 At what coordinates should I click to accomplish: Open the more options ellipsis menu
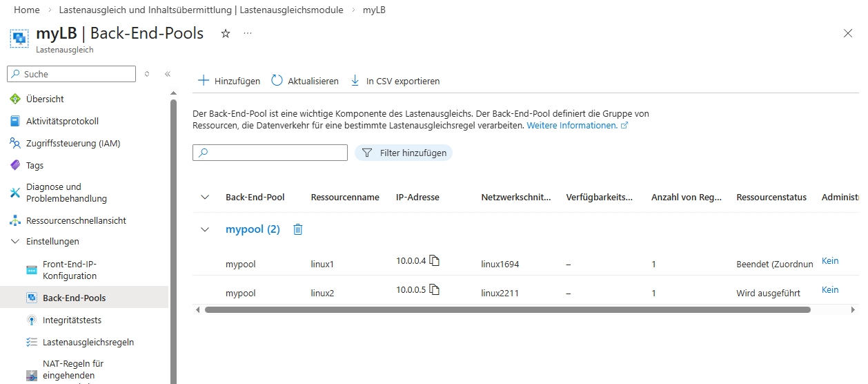(248, 33)
